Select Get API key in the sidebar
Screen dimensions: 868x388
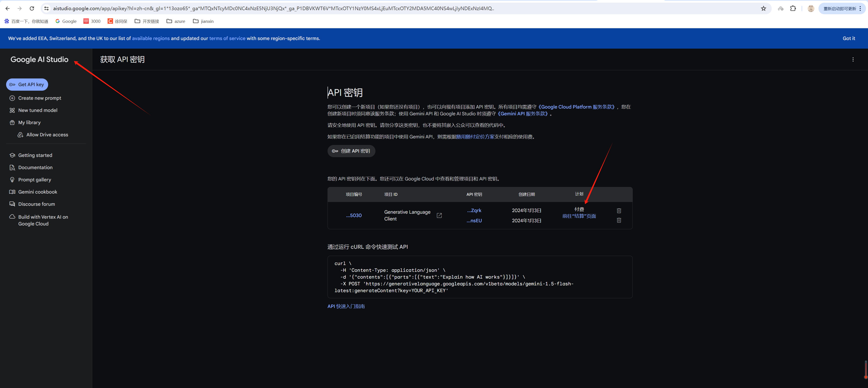(x=27, y=84)
